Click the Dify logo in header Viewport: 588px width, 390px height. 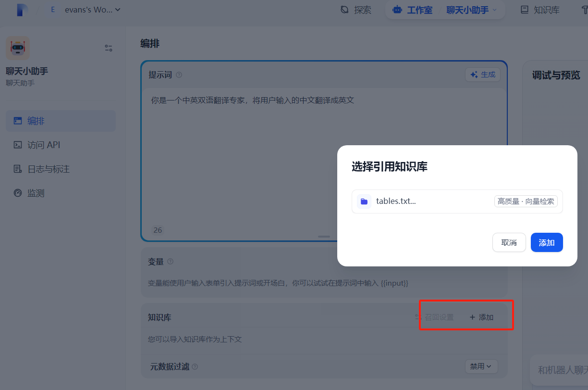(23, 10)
